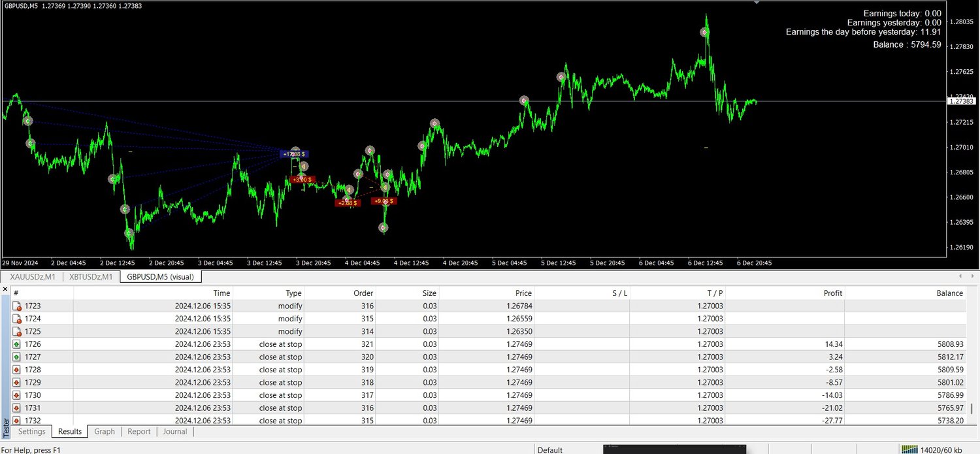Screen dimensions: 980x454
Task: Click the 'Balance : 5794.59' chart text
Action: tap(907, 44)
